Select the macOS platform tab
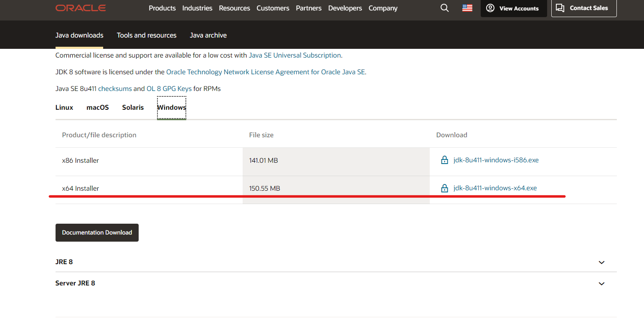Image resolution: width=644 pixels, height=318 pixels. (x=98, y=108)
